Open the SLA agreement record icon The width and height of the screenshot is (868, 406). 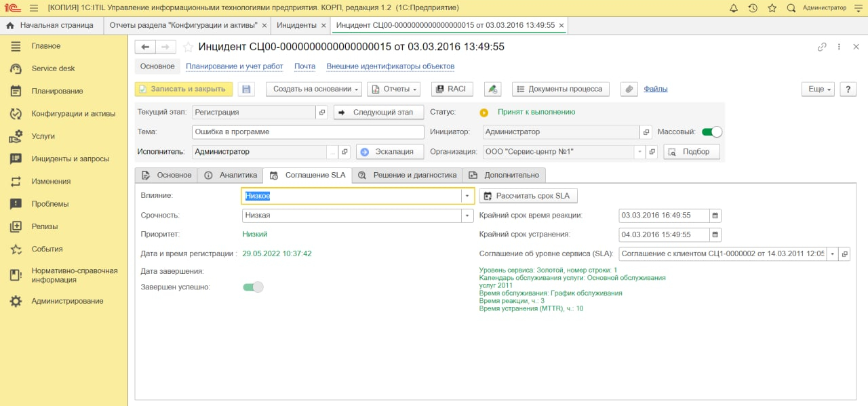click(x=844, y=253)
